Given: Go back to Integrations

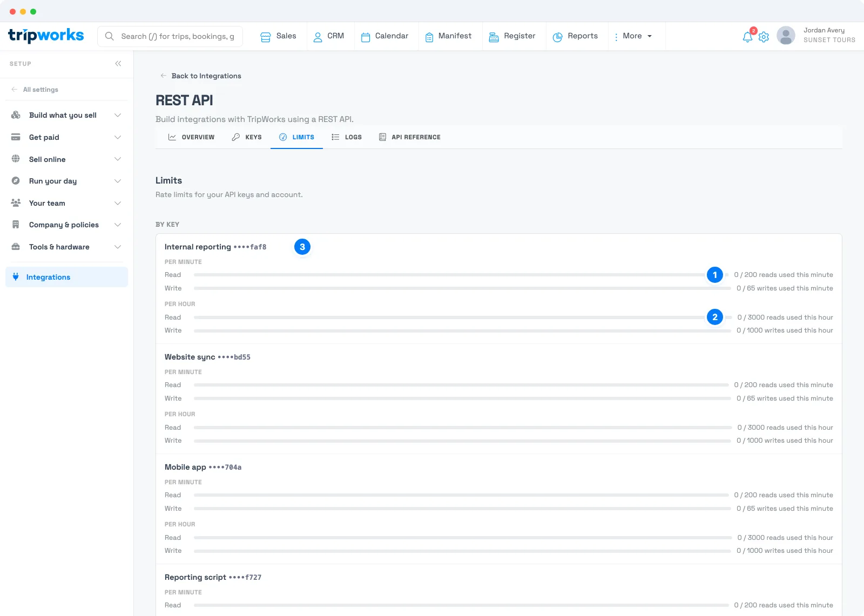Looking at the screenshot, I should pos(201,76).
